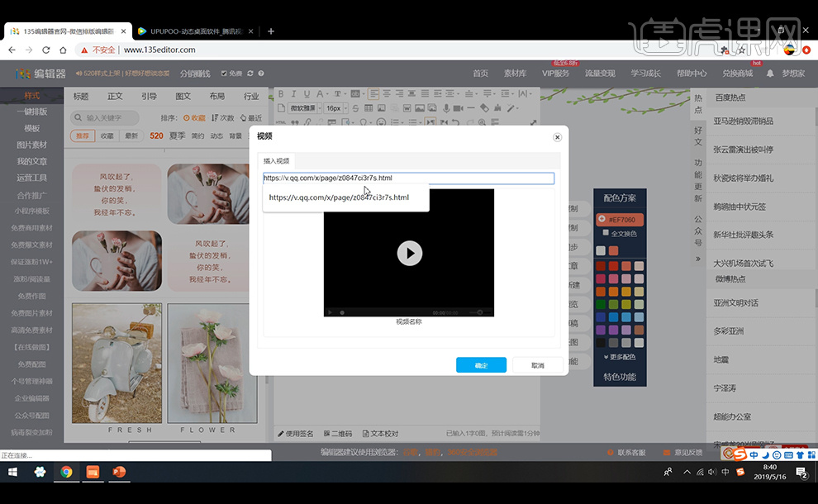
Task: Click the undo arrow icon
Action: tap(455, 122)
